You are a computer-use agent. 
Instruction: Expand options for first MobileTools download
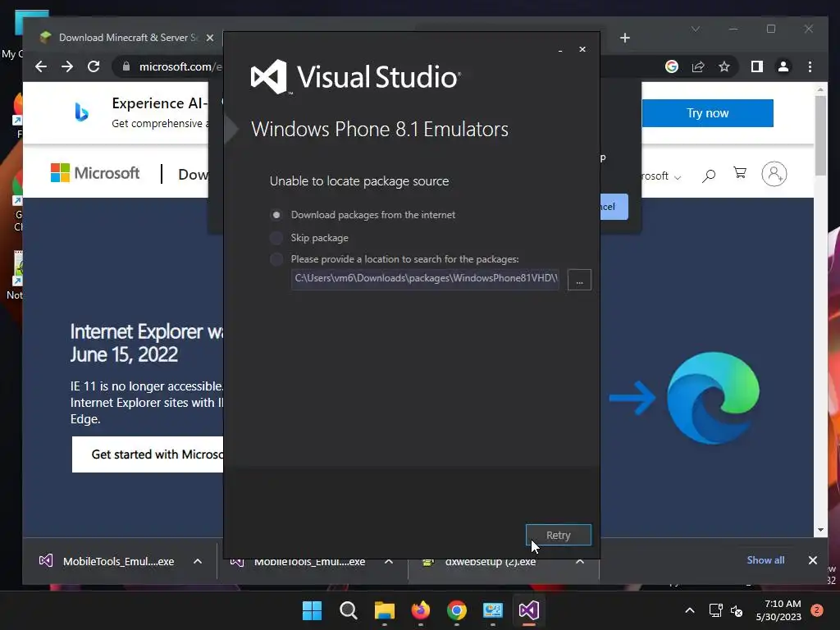[x=197, y=561]
